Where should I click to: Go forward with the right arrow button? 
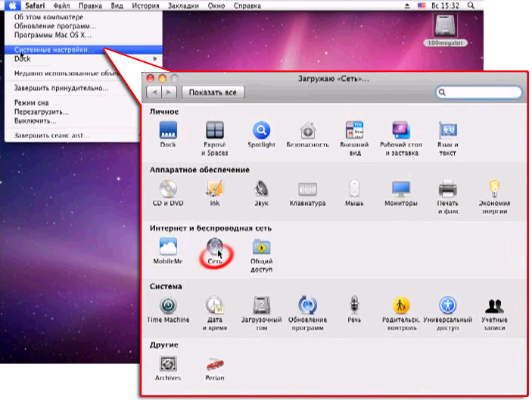[169, 92]
